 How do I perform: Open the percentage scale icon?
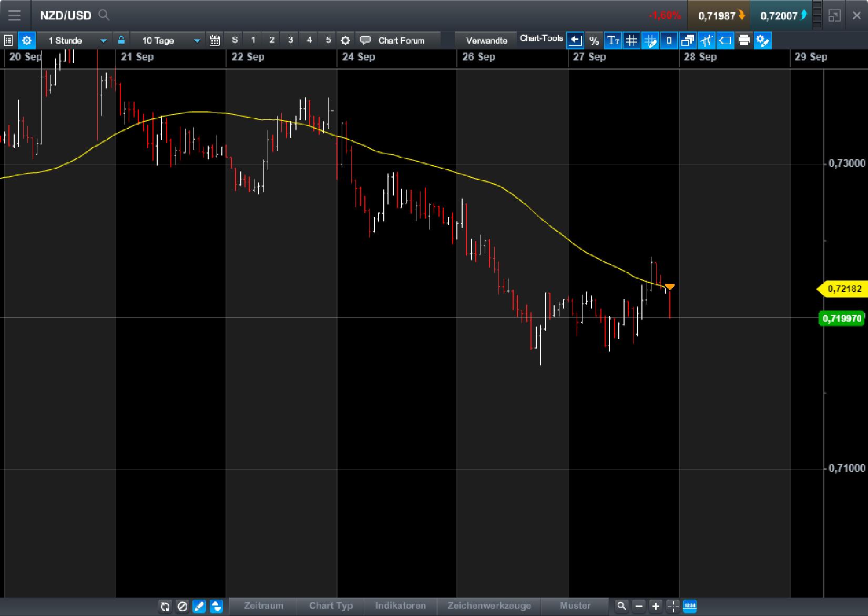594,40
